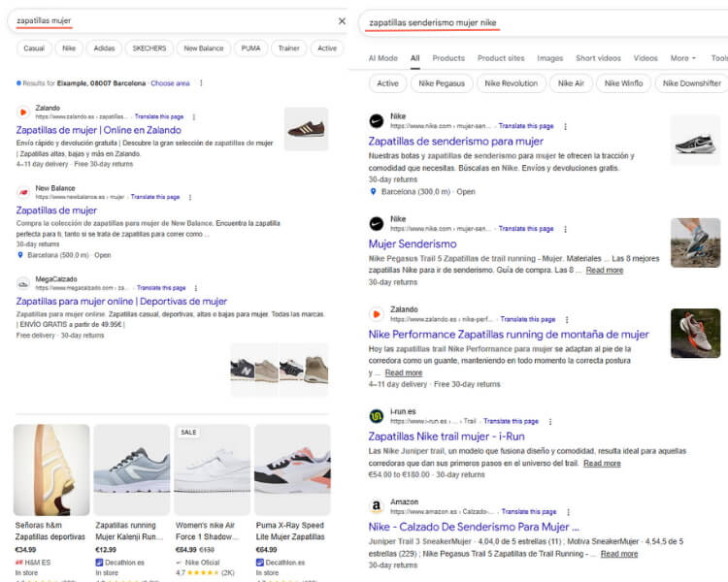Expand the More dropdown in search tabs
This screenshot has height=582, width=728.
coord(683,58)
